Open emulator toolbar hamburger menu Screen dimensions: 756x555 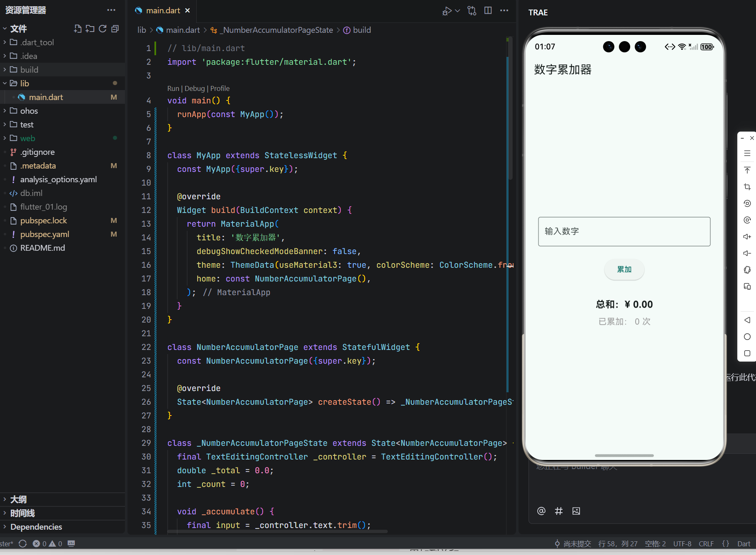[747, 153]
